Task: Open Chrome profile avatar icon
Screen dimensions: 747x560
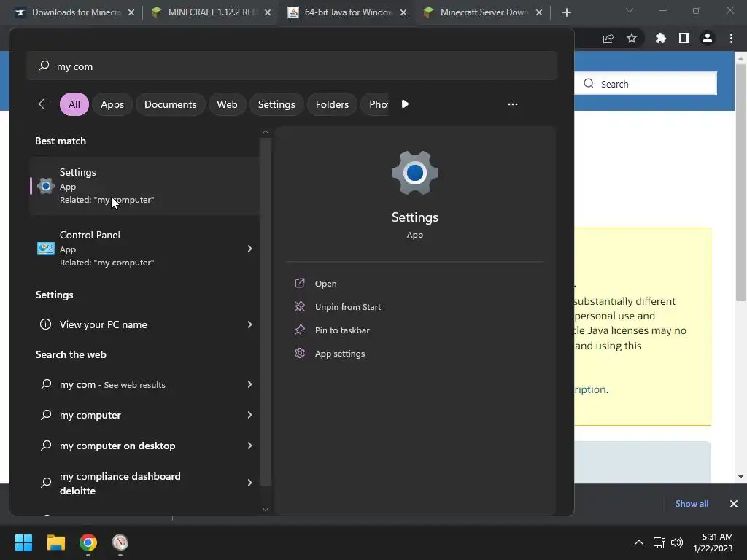Action: click(x=708, y=39)
